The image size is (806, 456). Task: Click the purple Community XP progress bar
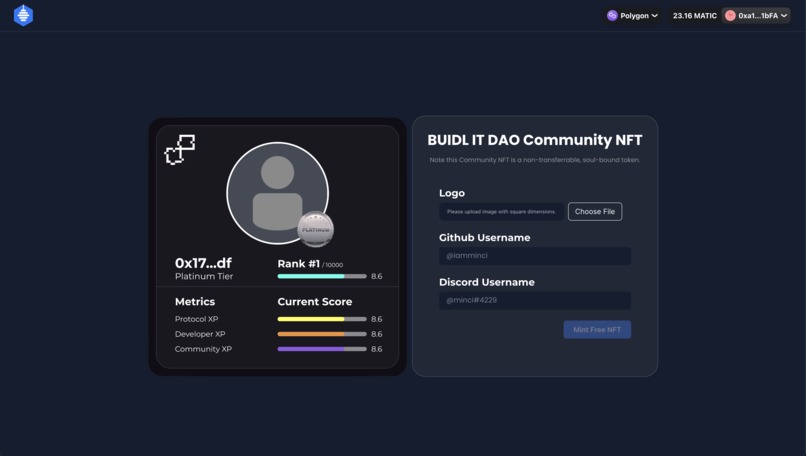click(322, 349)
